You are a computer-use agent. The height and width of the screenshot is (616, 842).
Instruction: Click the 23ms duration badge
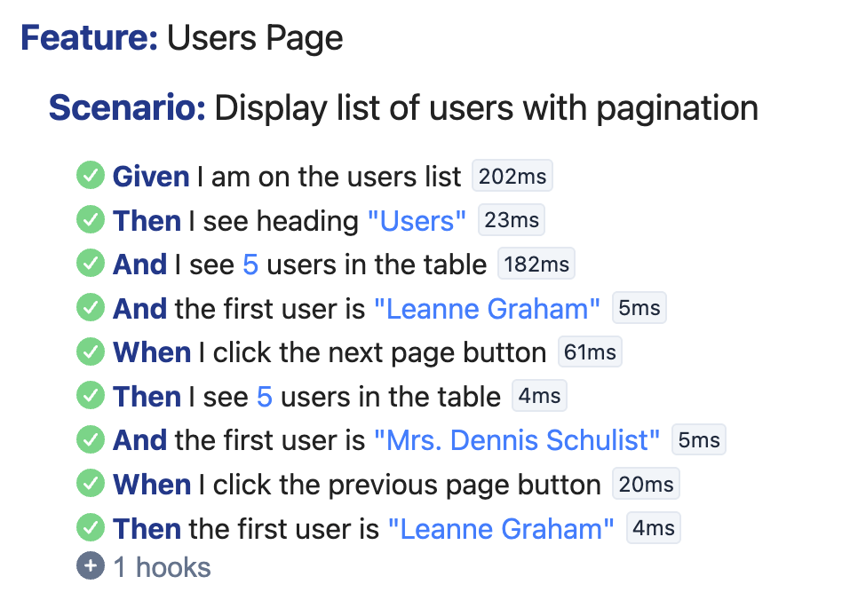pyautogui.click(x=512, y=219)
